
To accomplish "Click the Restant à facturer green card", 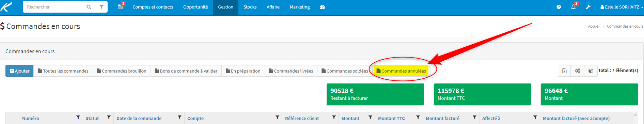I will 375,94.
